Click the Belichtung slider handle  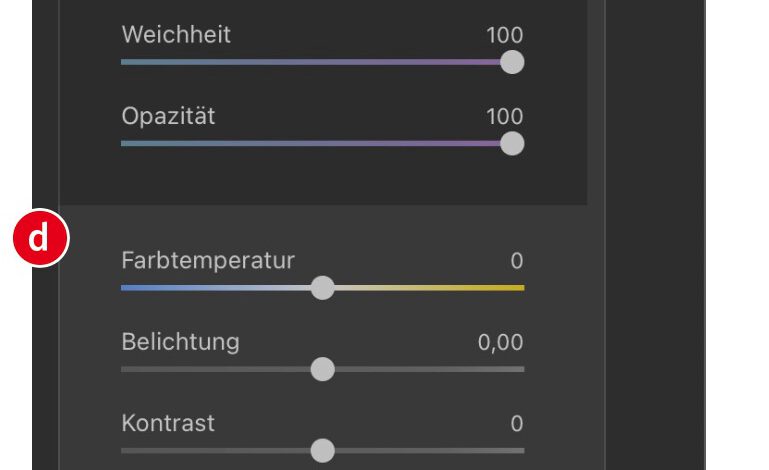coord(322,369)
